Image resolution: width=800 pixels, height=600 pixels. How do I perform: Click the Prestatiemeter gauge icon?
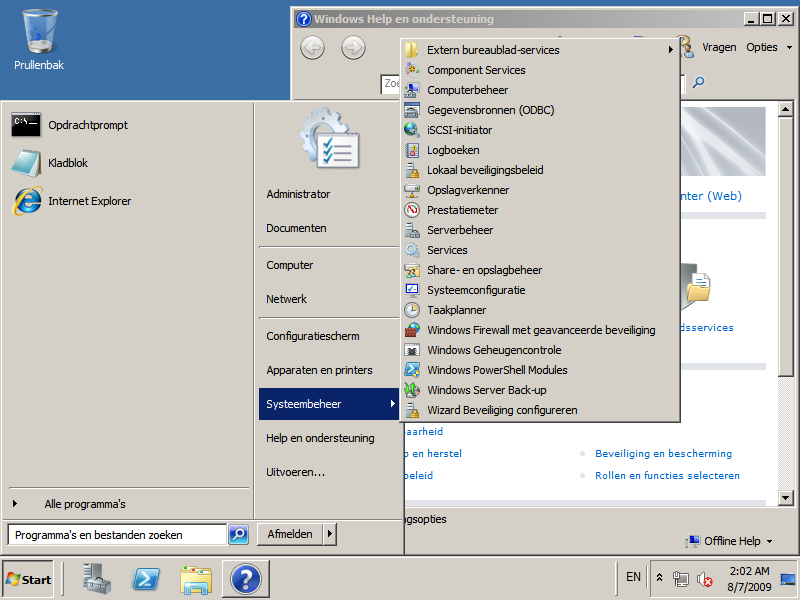click(x=412, y=210)
